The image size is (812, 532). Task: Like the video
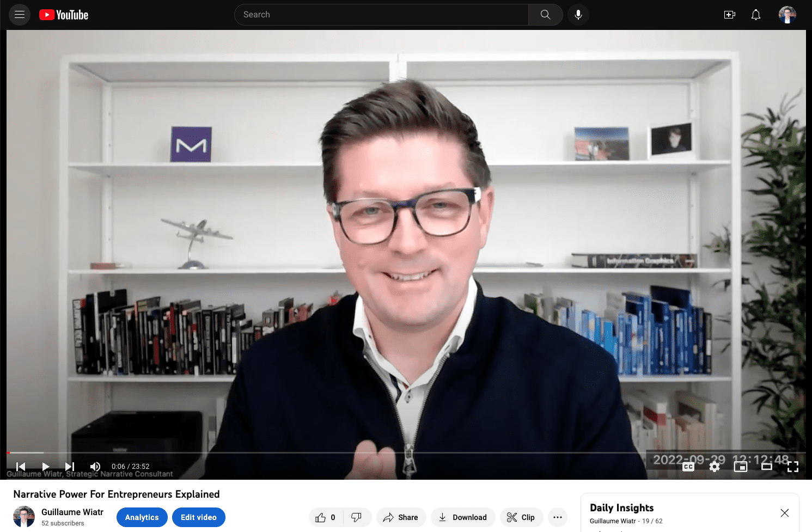(326, 517)
